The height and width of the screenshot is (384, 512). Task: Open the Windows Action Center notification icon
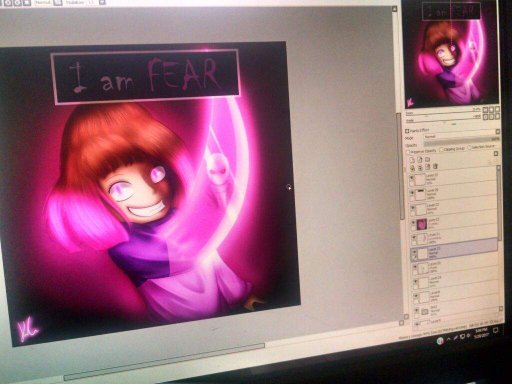tap(495, 330)
